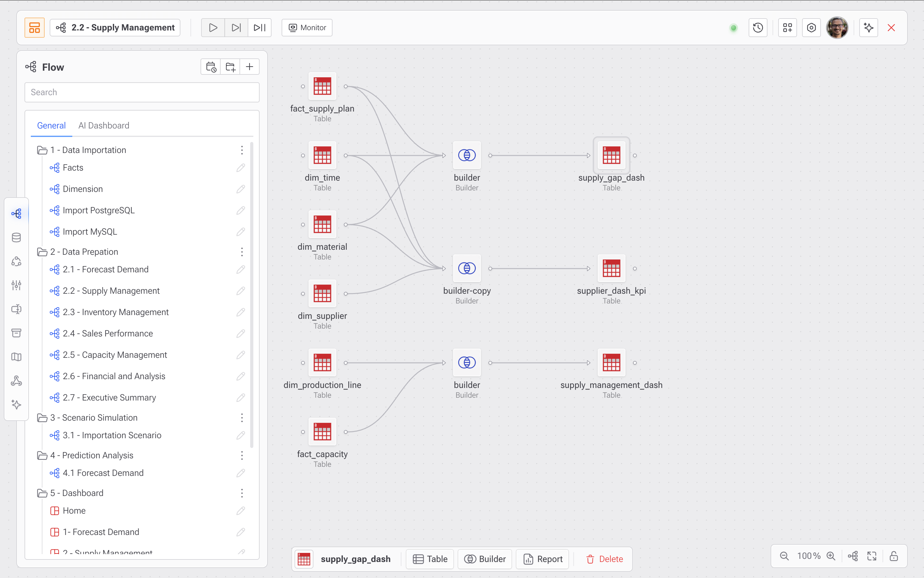Open the version history clock icon

(x=758, y=28)
